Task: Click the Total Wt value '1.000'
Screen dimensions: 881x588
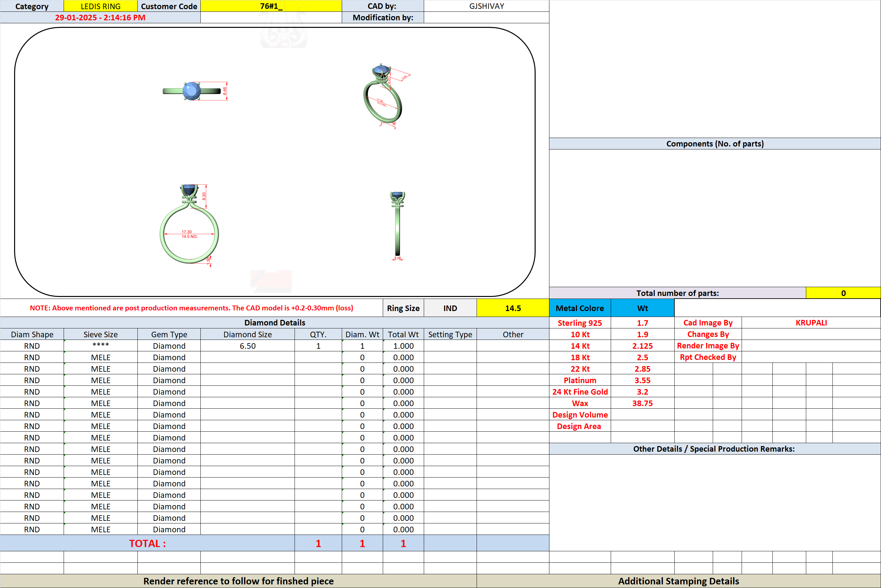Action: pos(403,346)
